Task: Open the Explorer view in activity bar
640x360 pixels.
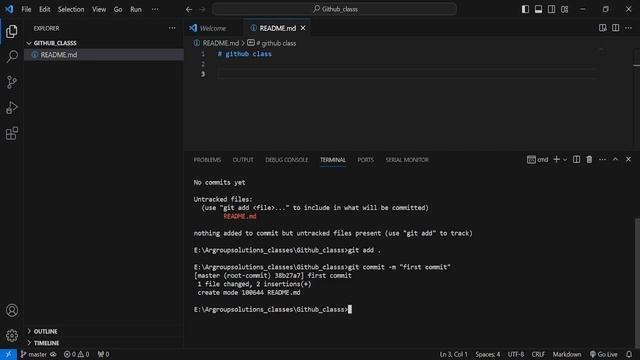Action: point(11,31)
